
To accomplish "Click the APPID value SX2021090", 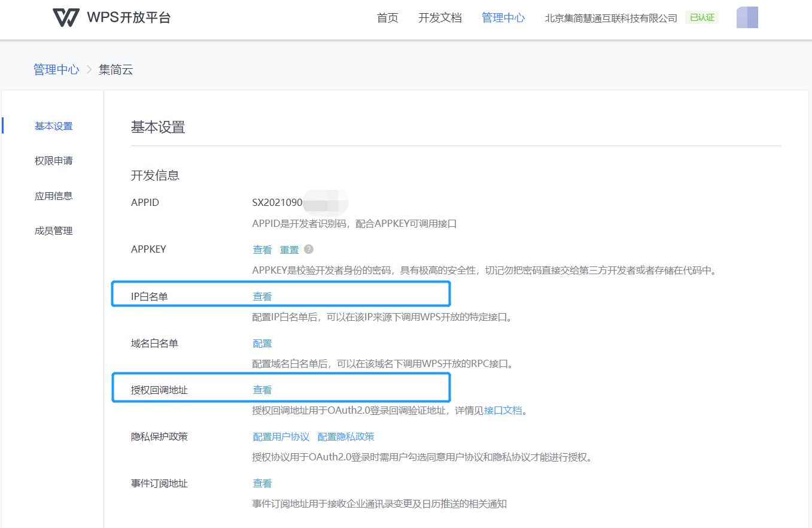I will (x=277, y=202).
